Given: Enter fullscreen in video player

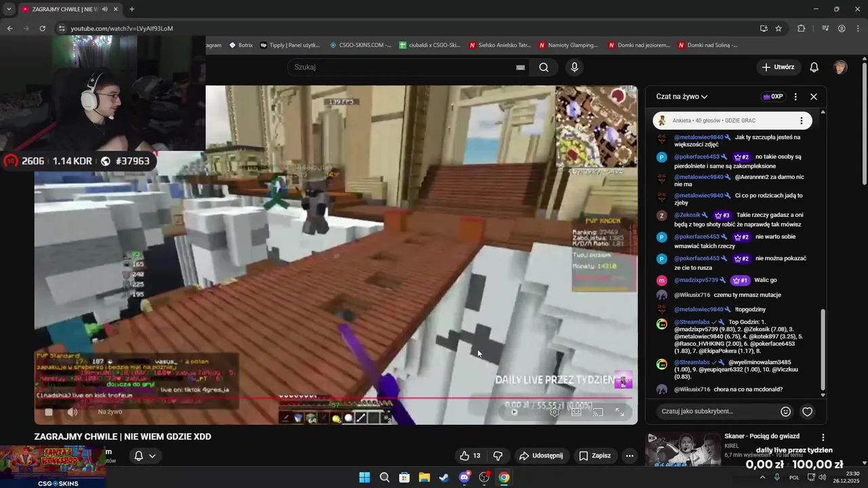Looking at the screenshot, I should (620, 412).
